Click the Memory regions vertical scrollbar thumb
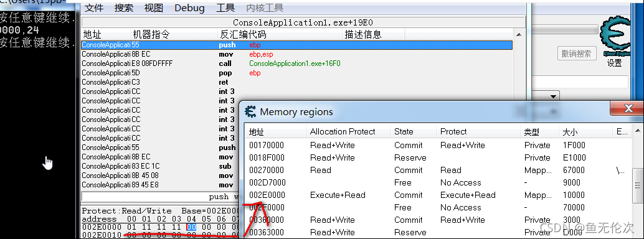This screenshot has height=239, width=644. [637, 185]
